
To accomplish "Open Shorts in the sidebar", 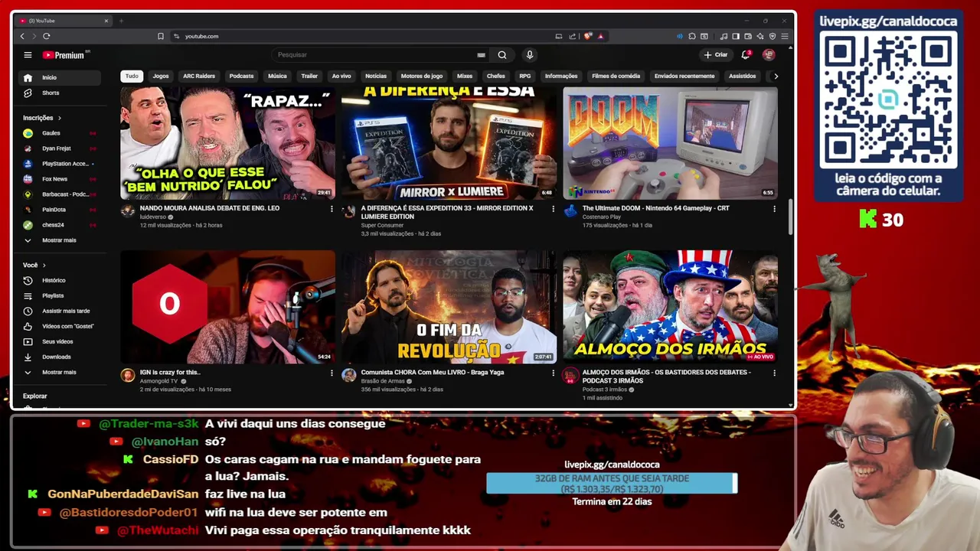I will (60, 93).
